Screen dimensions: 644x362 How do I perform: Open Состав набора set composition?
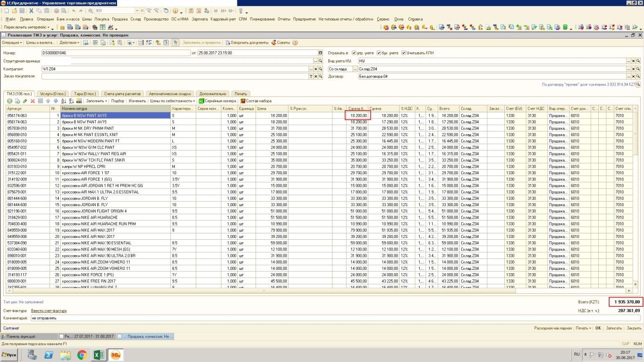[256, 101]
